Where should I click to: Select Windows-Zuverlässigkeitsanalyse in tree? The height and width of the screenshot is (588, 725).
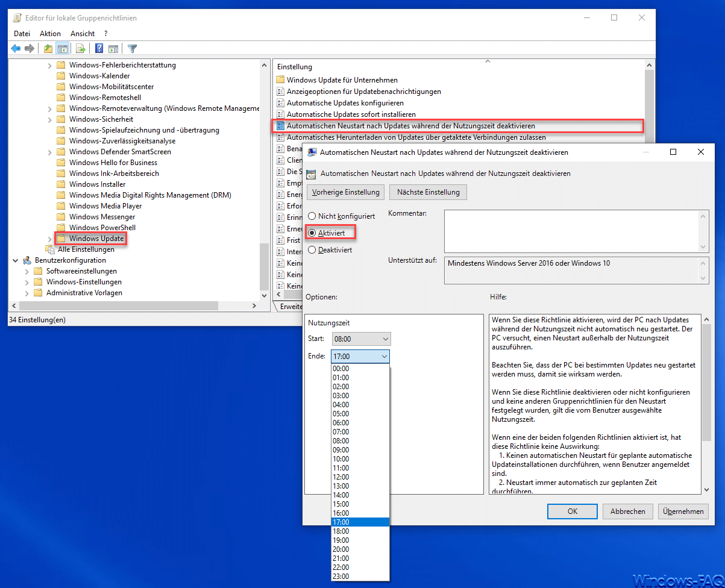tap(122, 141)
